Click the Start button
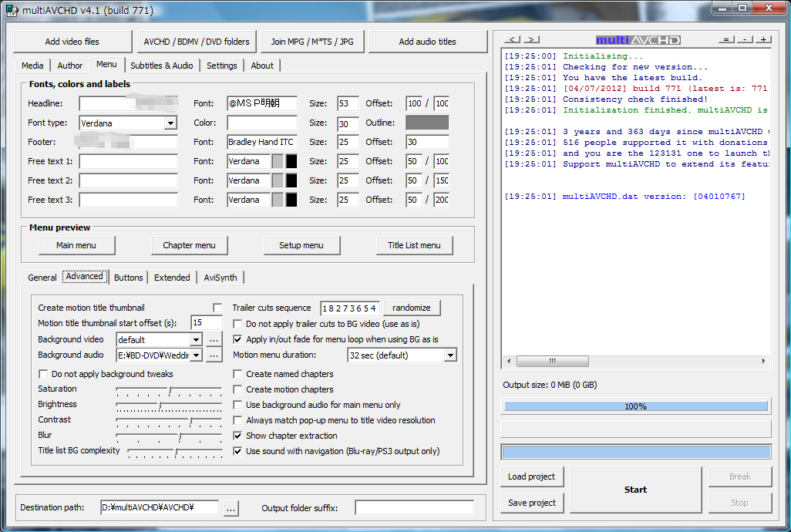Image resolution: width=791 pixels, height=532 pixels. click(x=635, y=490)
